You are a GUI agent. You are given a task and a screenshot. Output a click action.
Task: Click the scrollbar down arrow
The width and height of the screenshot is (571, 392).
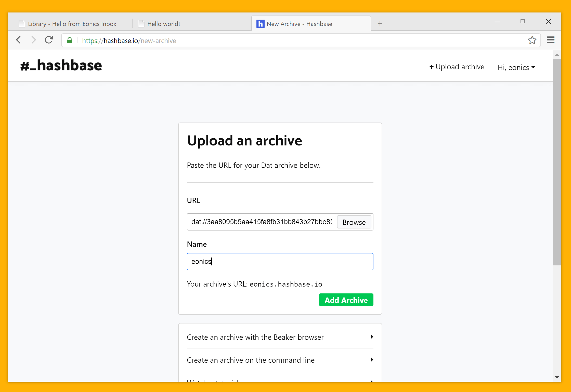point(557,377)
